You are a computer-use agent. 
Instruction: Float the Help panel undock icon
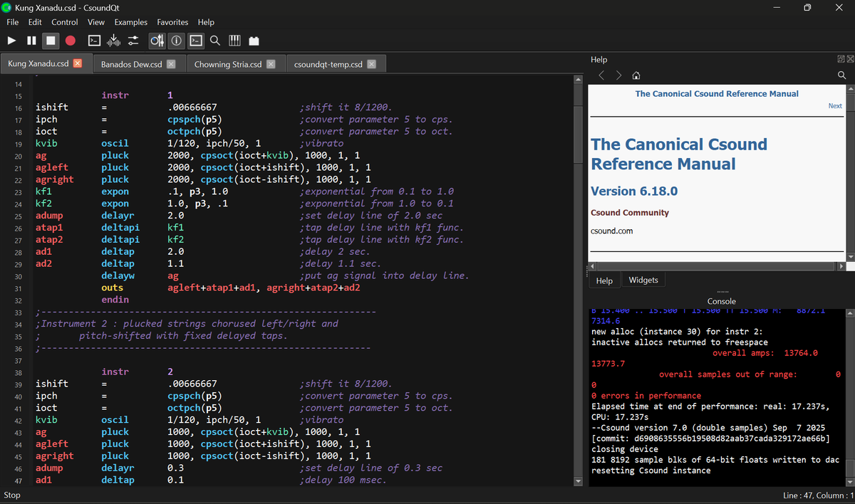coord(841,59)
